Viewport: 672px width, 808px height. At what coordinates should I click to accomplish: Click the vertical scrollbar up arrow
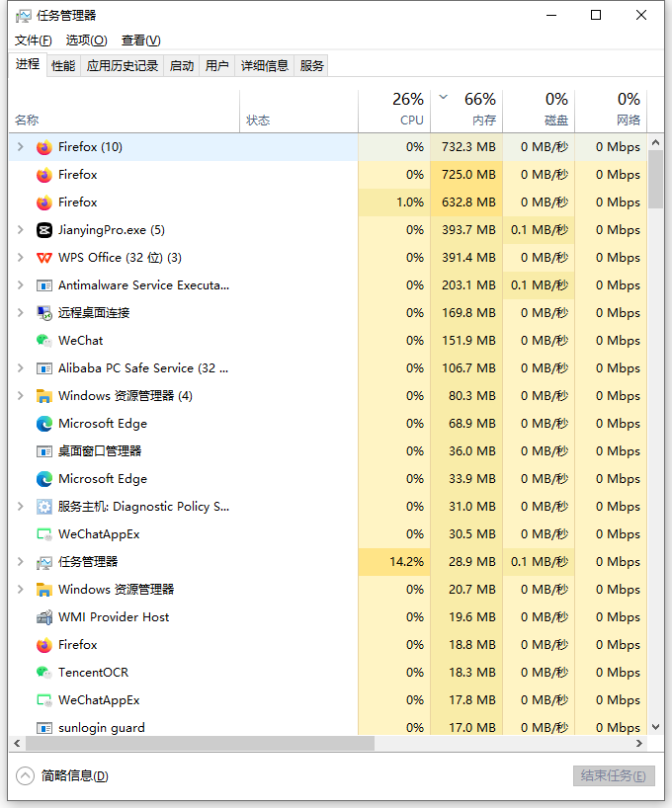point(656,142)
